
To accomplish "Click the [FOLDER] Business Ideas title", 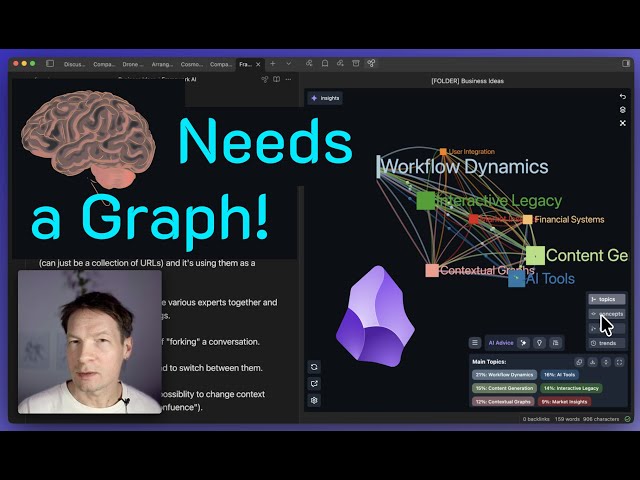I will tap(467, 81).
